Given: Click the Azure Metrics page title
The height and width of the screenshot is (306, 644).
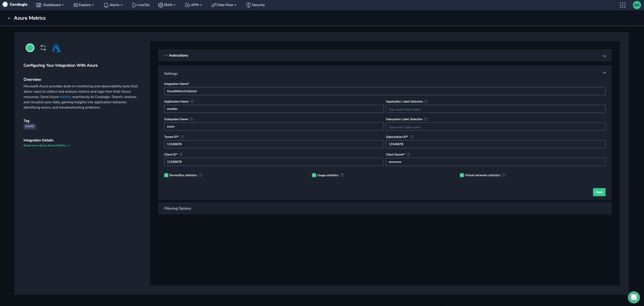Looking at the screenshot, I should click(x=30, y=18).
